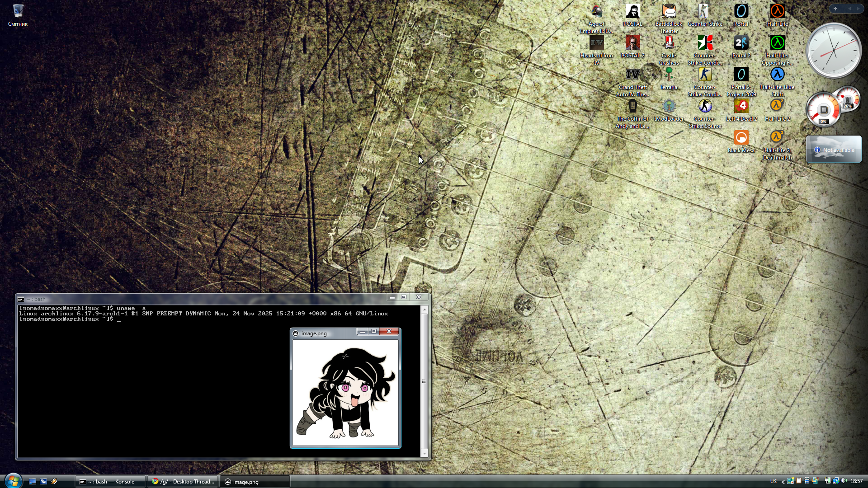Click the Start orb button
This screenshot has width=868, height=488.
click(x=13, y=480)
